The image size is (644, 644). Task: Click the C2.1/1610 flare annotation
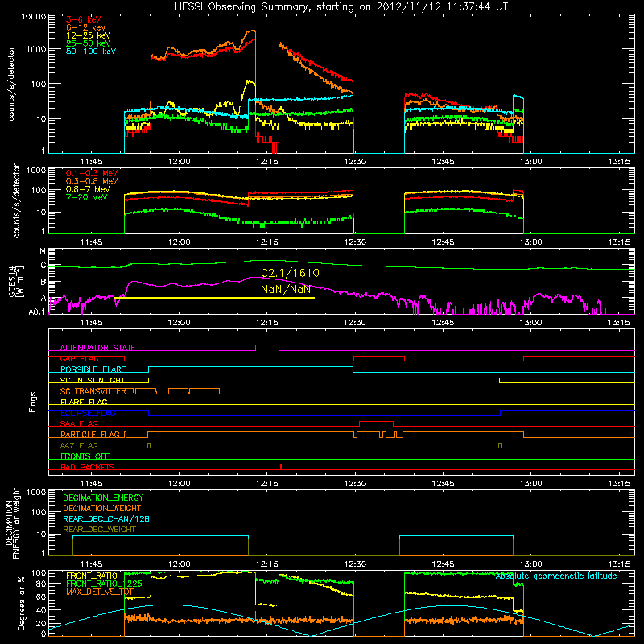(x=290, y=273)
